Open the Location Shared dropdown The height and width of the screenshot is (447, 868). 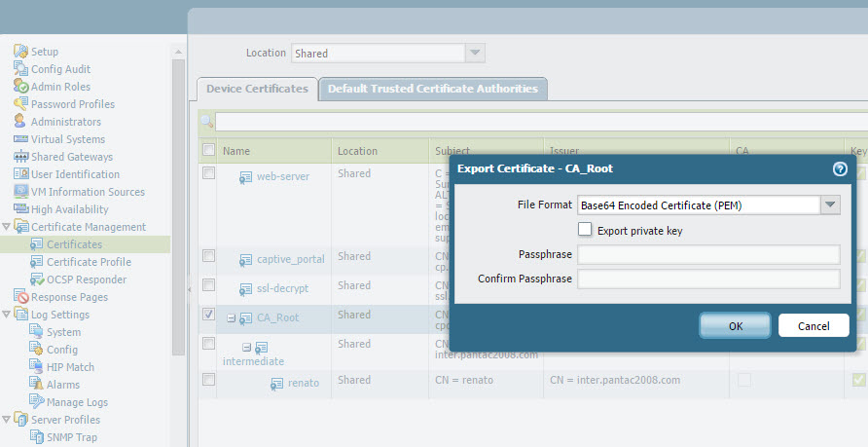pos(474,54)
